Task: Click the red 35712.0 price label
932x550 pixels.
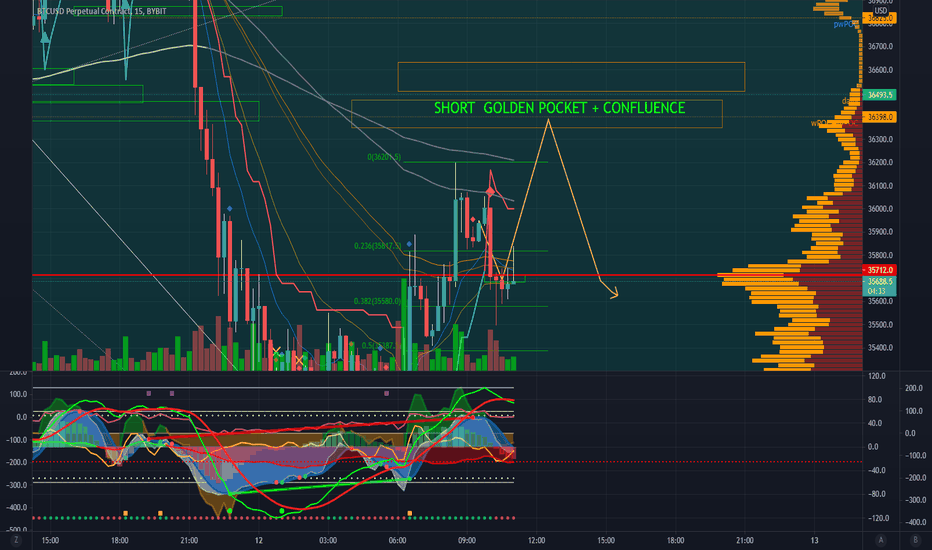Action: coord(880,270)
